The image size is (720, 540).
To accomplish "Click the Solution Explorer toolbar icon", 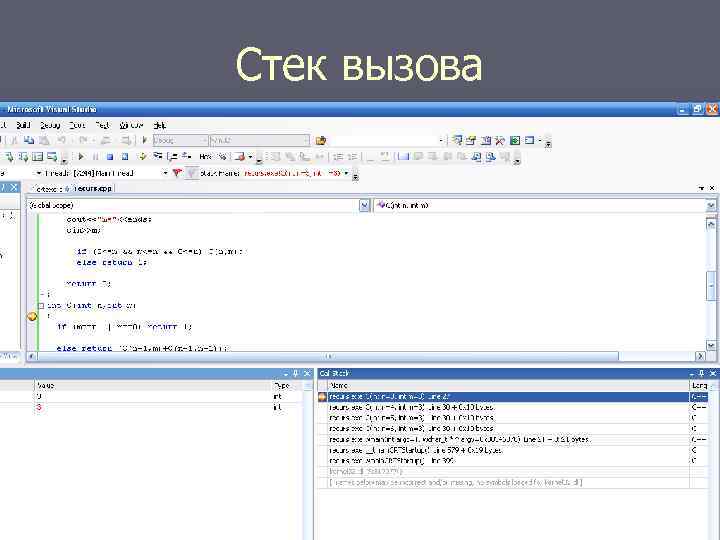I will pyautogui.click(x=456, y=141).
